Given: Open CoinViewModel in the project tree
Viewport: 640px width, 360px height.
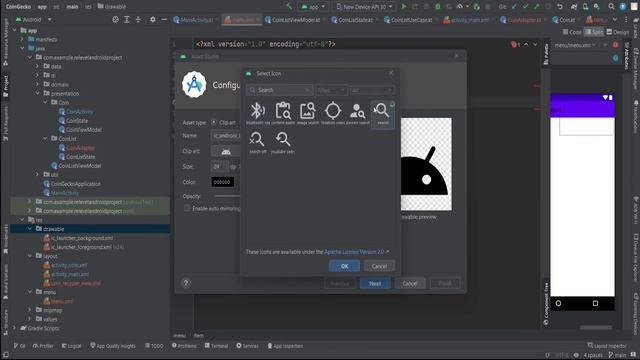Looking at the screenshot, I should click(x=84, y=129).
